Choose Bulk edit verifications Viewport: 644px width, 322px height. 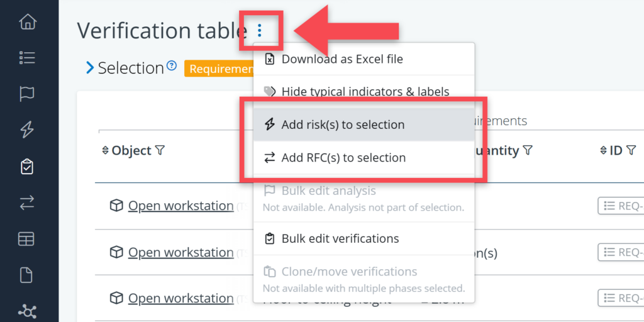point(340,239)
